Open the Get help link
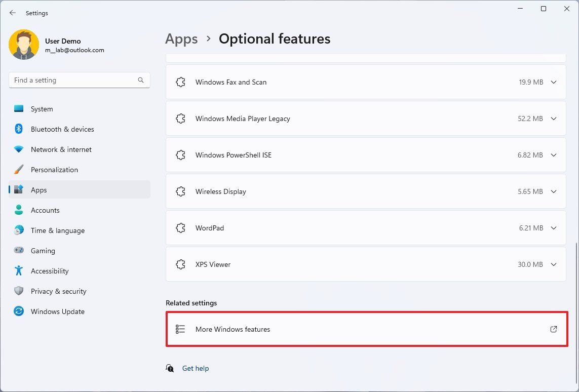Screen dimensions: 579x392 196,368
